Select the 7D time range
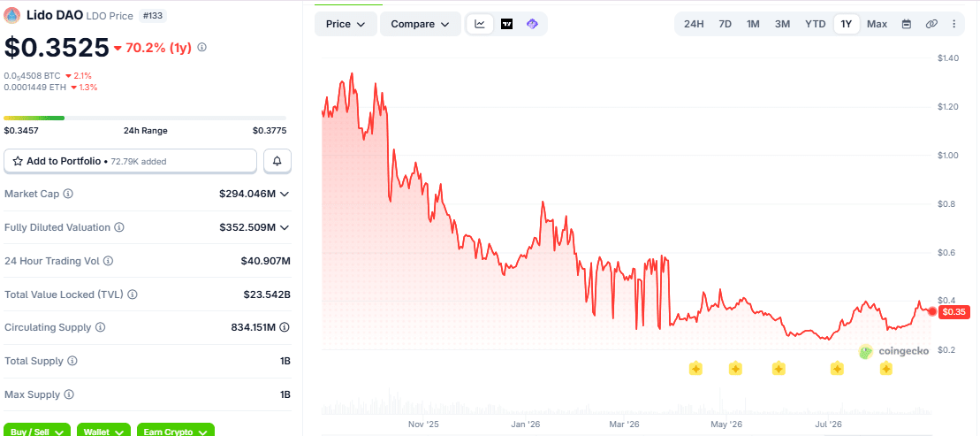Image resolution: width=980 pixels, height=436 pixels. tap(725, 25)
